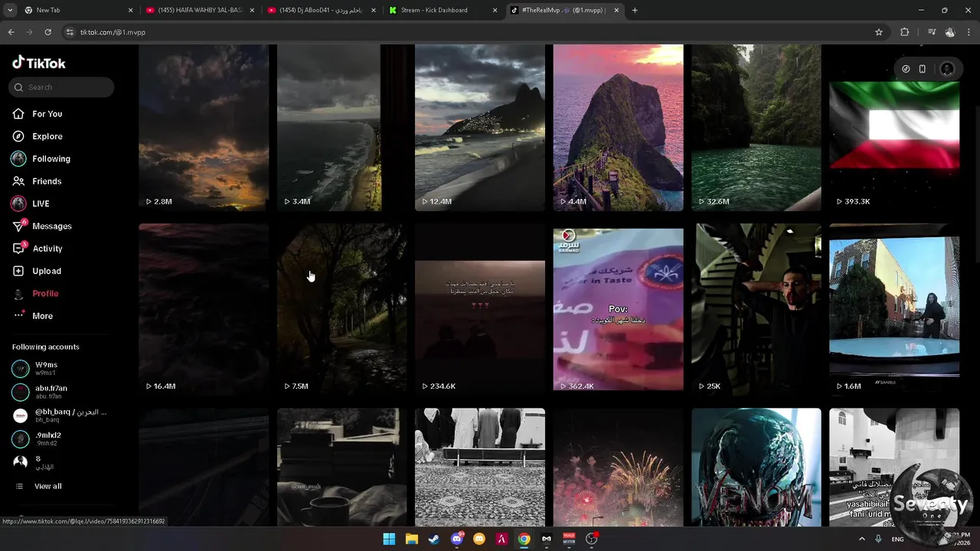Image resolution: width=980 pixels, height=551 pixels.
Task: Open the Pov video with 362.4K views
Action: tap(618, 309)
